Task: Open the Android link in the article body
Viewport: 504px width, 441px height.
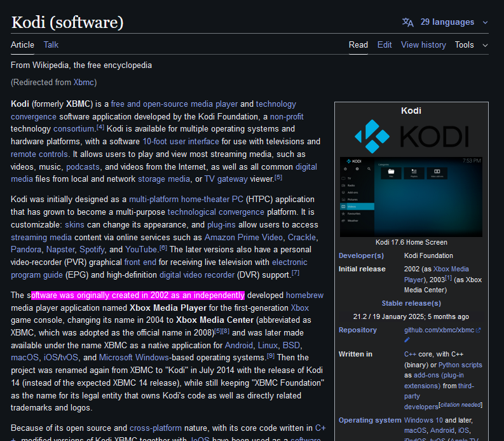Action: (239, 346)
